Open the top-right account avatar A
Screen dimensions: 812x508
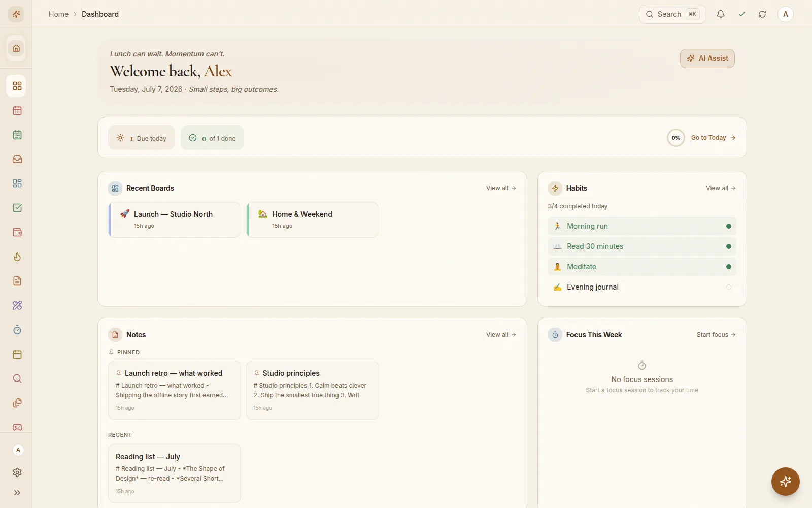786,14
